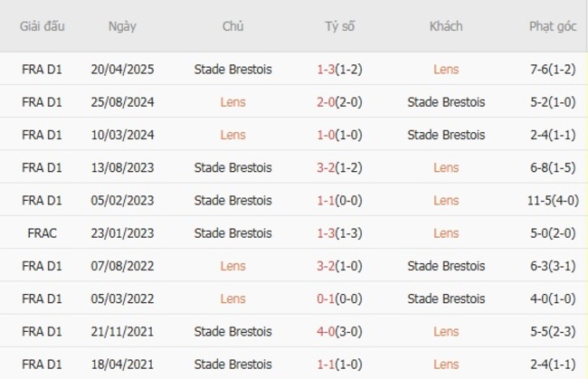Click the 'Phạt góc' column header

pos(554,26)
